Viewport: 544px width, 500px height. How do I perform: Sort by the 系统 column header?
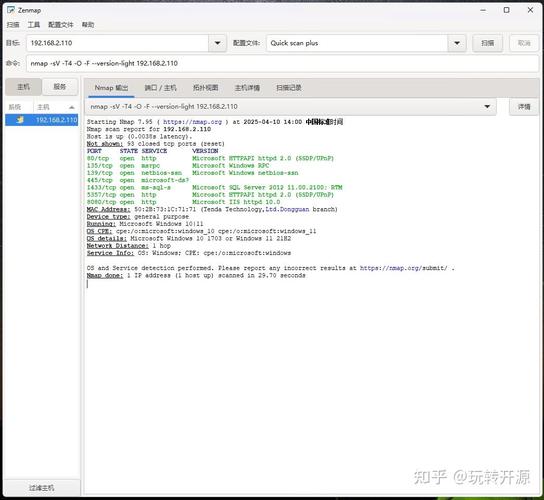click(x=15, y=107)
